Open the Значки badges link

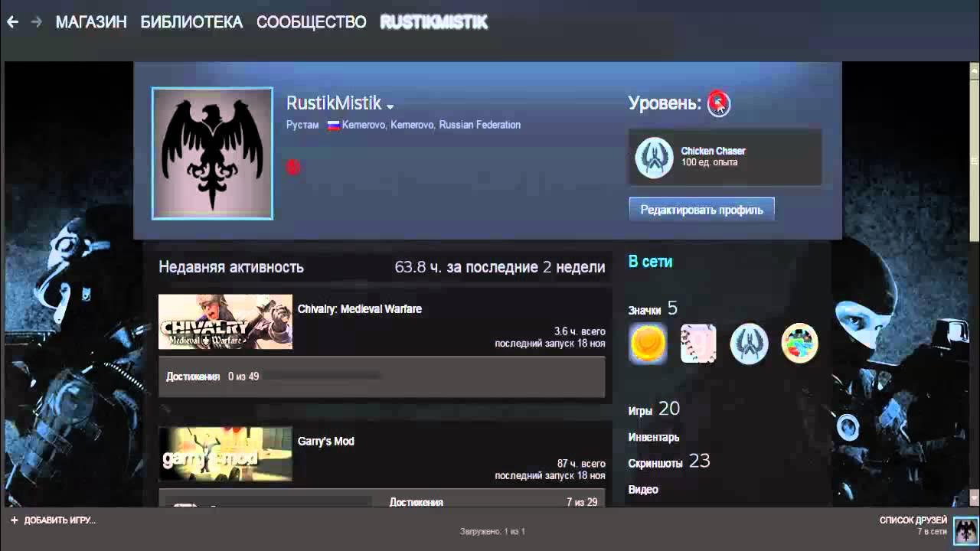[x=644, y=310]
